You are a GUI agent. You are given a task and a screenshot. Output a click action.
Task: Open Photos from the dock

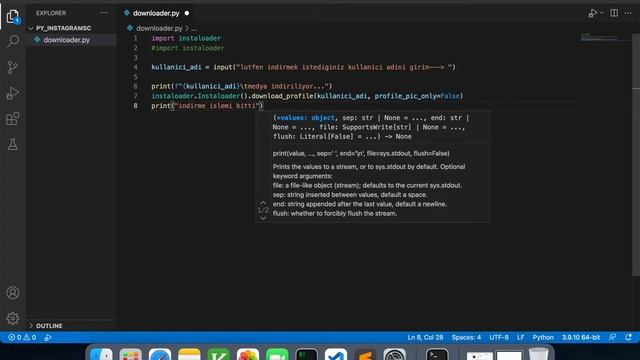(x=248, y=354)
